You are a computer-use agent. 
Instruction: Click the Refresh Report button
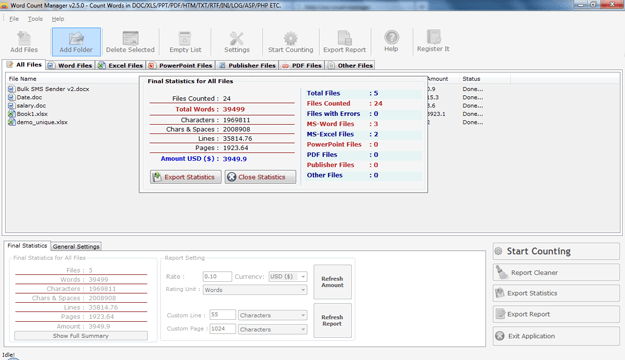(x=332, y=321)
